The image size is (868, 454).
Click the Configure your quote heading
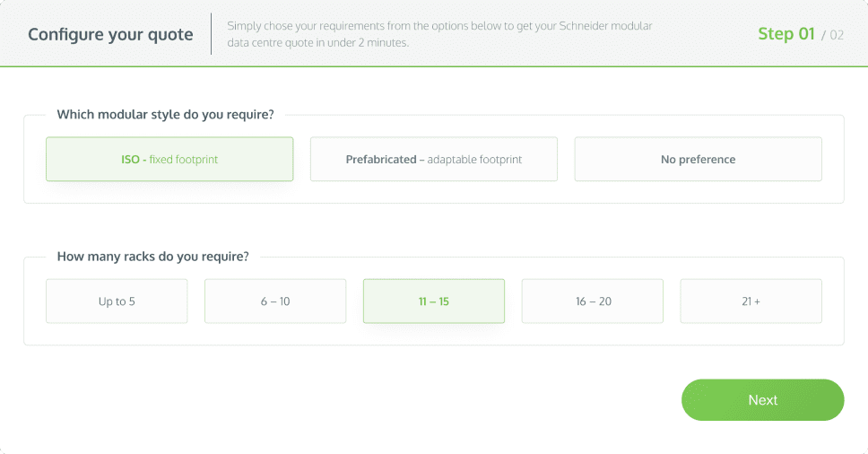coord(110,34)
